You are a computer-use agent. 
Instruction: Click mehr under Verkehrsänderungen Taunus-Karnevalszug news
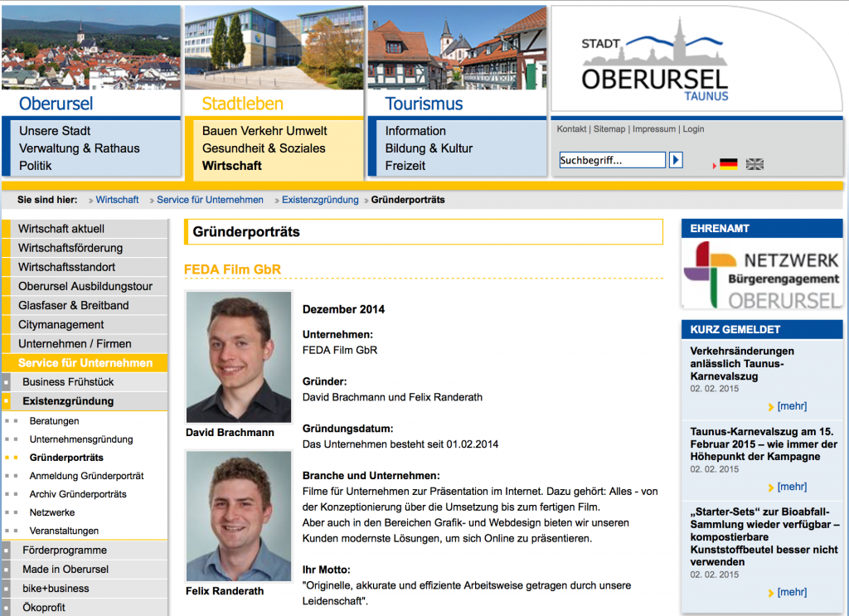791,406
